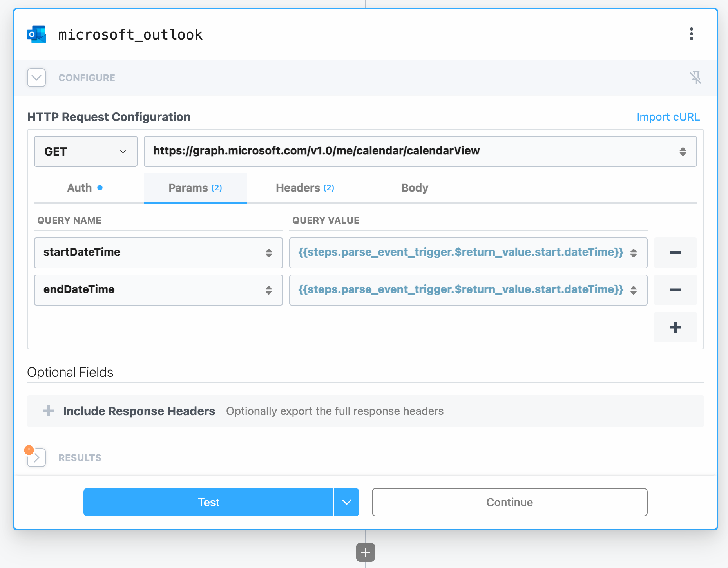Open the Headers tab
The height and width of the screenshot is (568, 728).
305,188
